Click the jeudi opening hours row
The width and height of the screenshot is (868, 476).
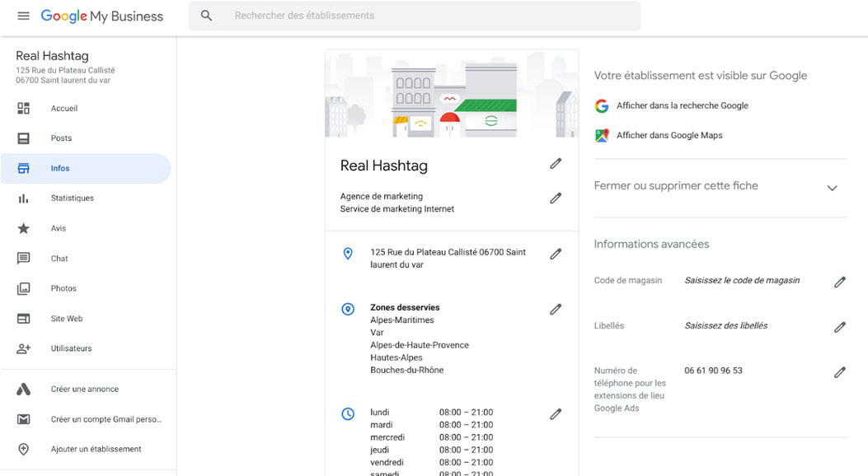[x=432, y=450]
